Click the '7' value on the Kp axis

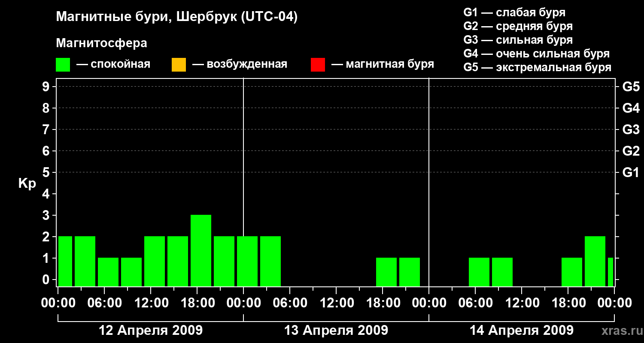(47, 129)
